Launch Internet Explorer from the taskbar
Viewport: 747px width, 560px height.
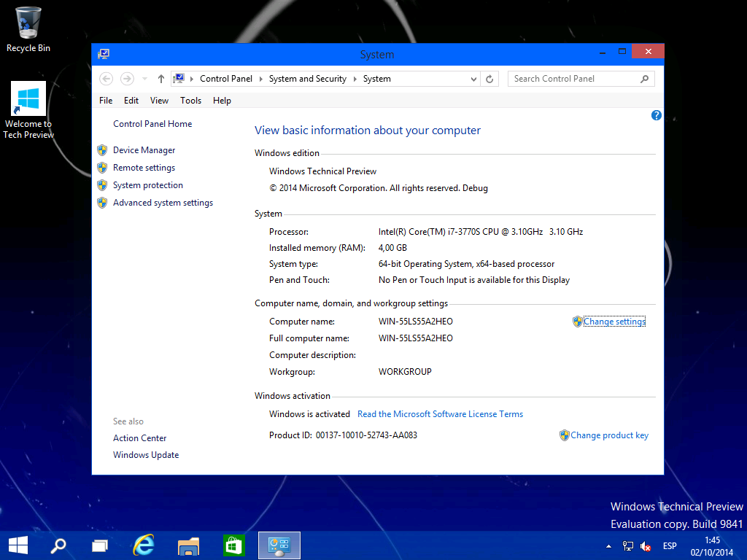144,545
